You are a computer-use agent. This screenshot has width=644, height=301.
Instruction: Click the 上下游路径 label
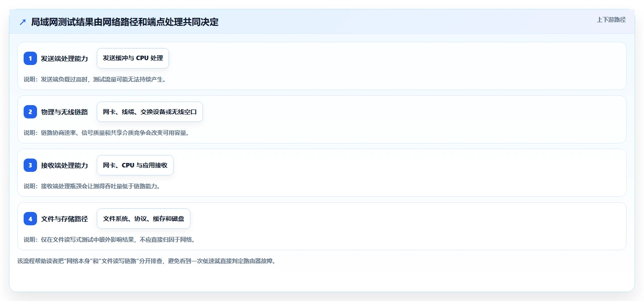coord(611,20)
